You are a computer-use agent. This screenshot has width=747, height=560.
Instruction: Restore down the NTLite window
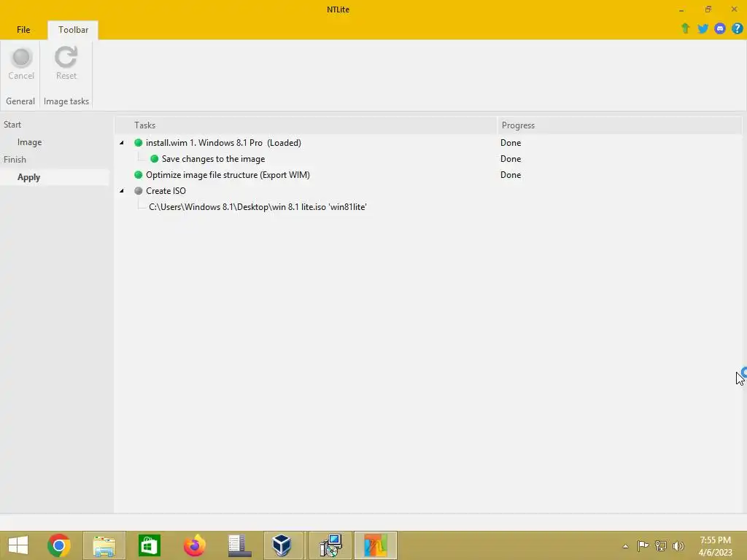pos(708,9)
